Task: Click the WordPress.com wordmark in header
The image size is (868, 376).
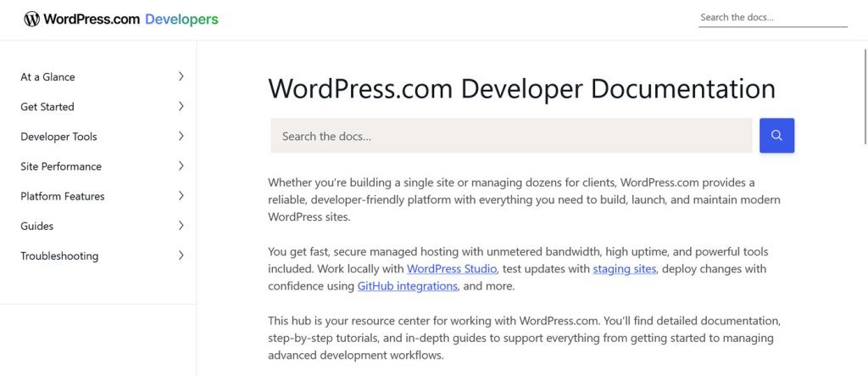Action: click(x=92, y=19)
